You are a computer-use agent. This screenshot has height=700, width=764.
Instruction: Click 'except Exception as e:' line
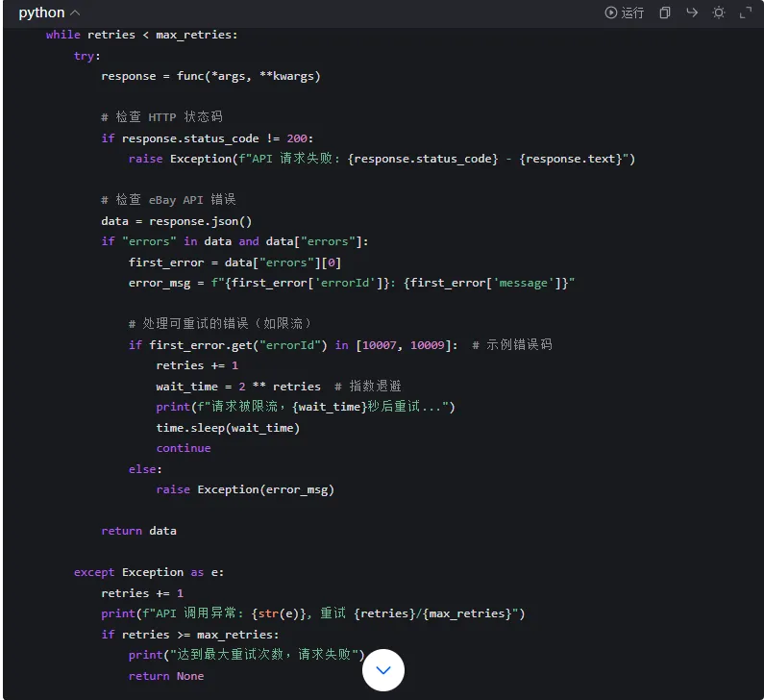tap(149, 572)
